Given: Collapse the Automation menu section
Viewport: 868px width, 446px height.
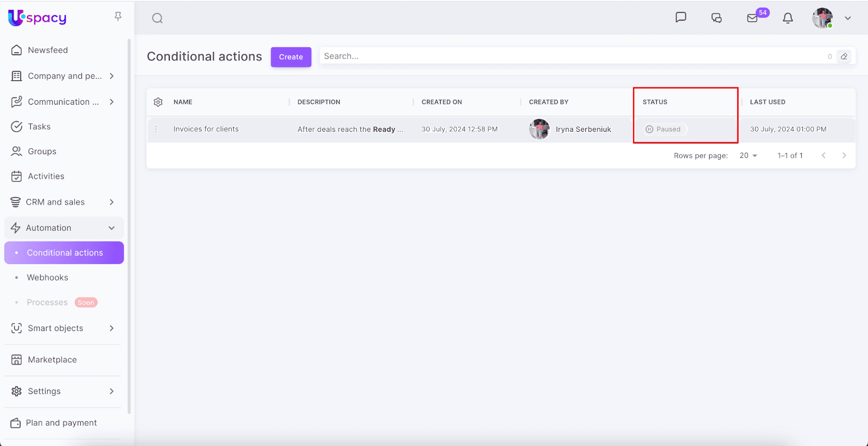Looking at the screenshot, I should pyautogui.click(x=111, y=228).
